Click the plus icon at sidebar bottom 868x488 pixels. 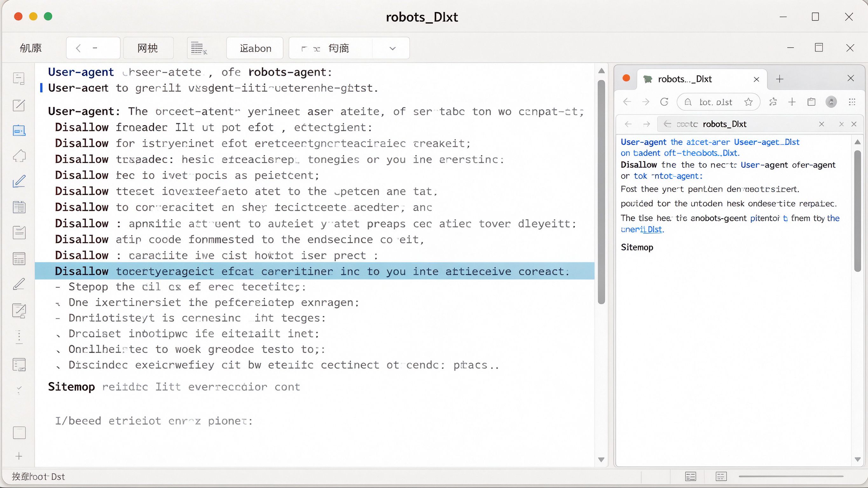(x=19, y=456)
